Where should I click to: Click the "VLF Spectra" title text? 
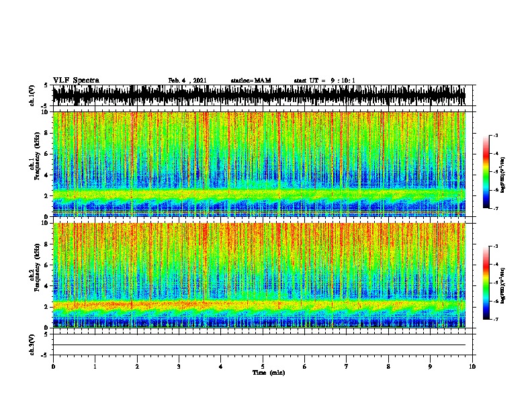pos(76,81)
